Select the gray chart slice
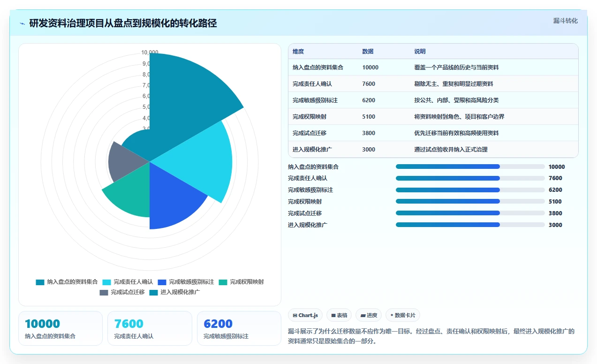This screenshot has width=597, height=364. pos(124,162)
